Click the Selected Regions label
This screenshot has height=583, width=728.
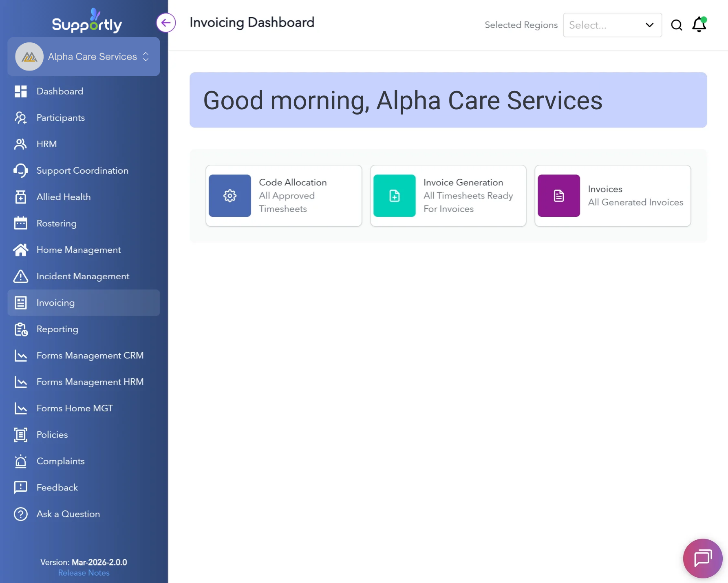point(521,25)
